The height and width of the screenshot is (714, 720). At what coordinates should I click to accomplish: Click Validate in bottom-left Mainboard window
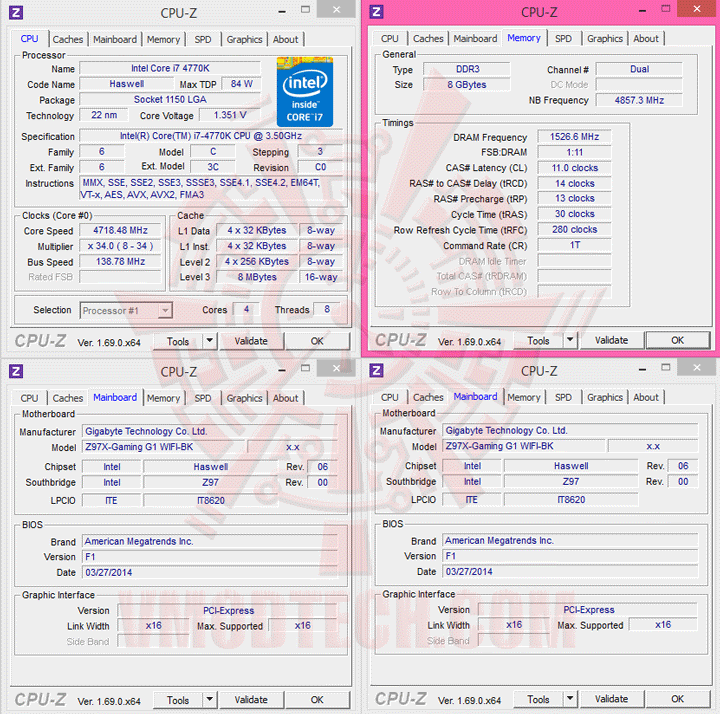point(251,700)
